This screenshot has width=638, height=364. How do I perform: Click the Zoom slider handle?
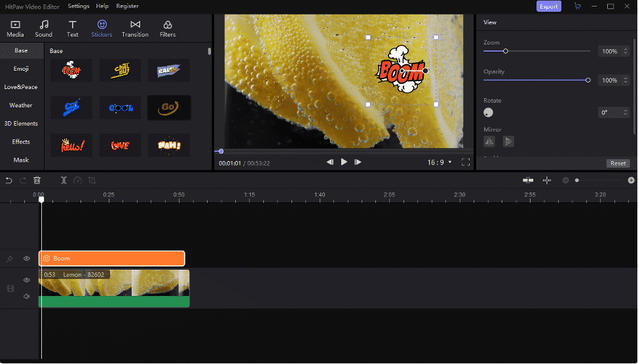pyautogui.click(x=505, y=51)
